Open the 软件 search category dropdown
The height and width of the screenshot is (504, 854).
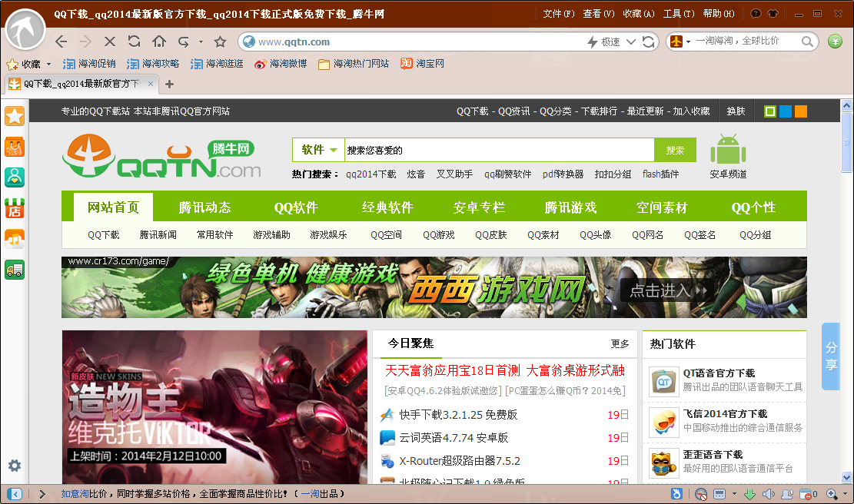pos(318,150)
